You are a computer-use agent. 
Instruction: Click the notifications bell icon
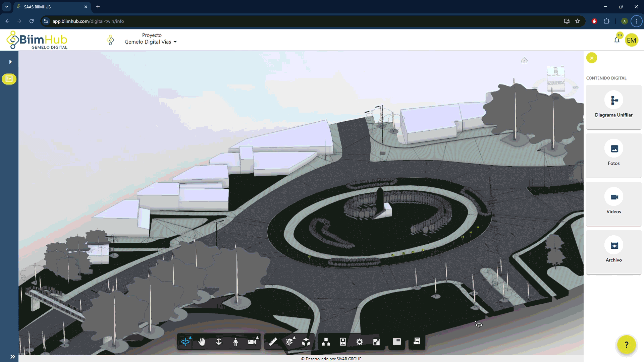(616, 41)
